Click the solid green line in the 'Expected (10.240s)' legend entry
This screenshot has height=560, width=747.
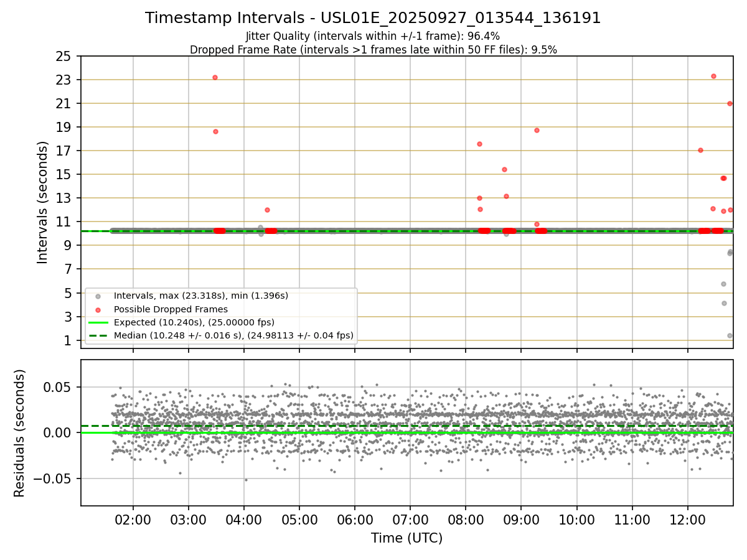[x=97, y=322]
